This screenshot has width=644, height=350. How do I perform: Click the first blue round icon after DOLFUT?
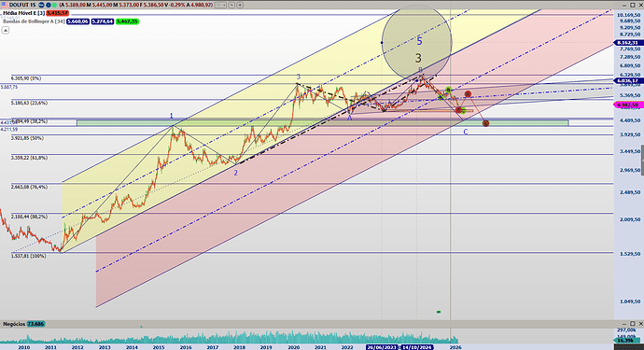pos(41,5)
